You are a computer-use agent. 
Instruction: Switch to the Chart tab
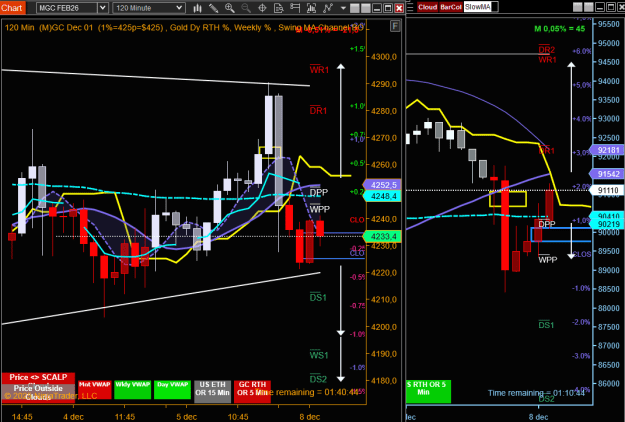click(x=12, y=8)
